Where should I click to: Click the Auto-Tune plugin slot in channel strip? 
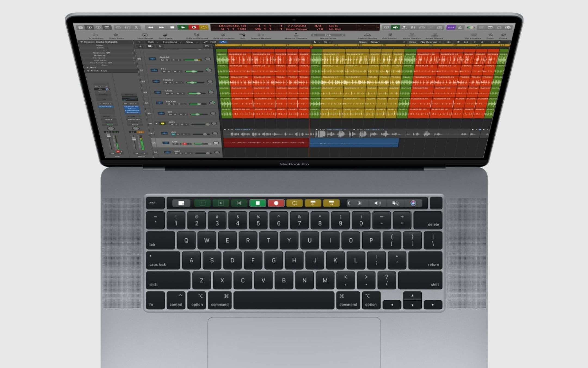[x=105, y=107]
